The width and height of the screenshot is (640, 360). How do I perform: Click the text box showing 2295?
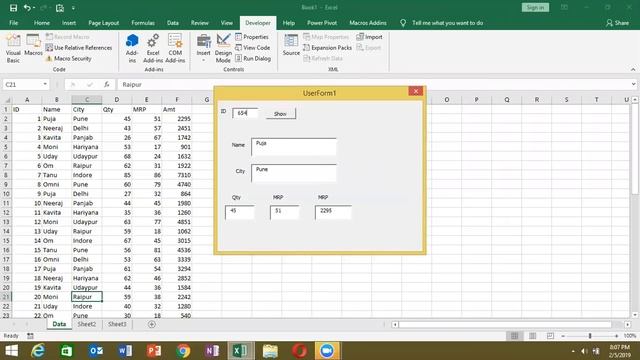pos(333,212)
